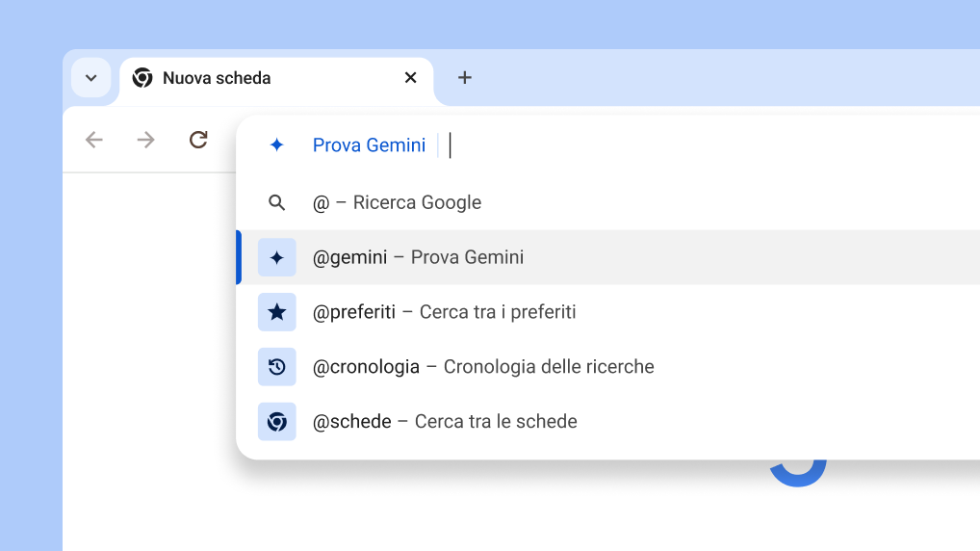Viewport: 980px width, 551px height.
Task: Click the Chrome icon beside @schede
Action: click(277, 422)
